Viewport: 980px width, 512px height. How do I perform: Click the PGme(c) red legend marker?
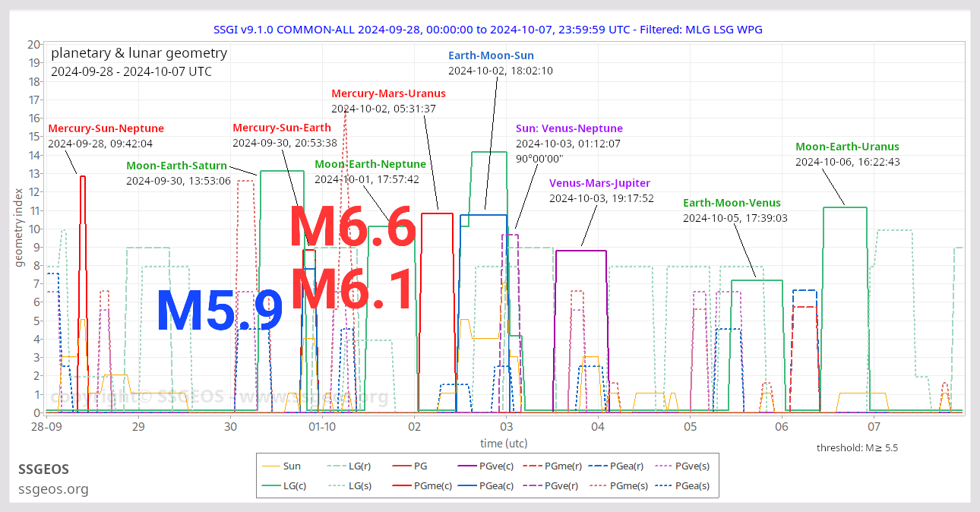pyautogui.click(x=401, y=485)
